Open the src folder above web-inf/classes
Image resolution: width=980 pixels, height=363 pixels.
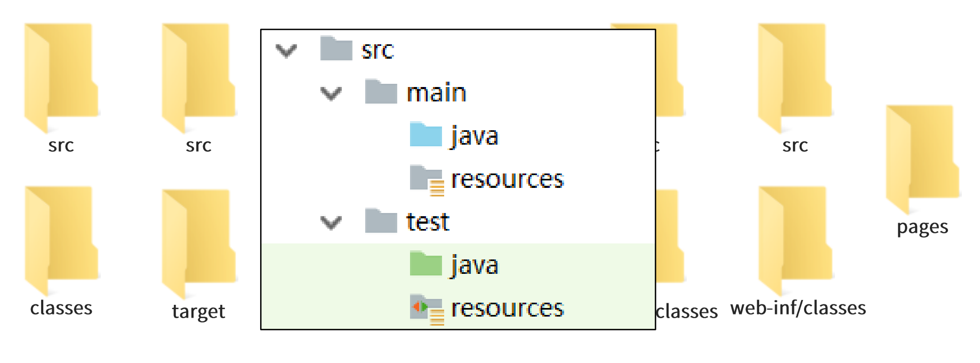(x=794, y=76)
